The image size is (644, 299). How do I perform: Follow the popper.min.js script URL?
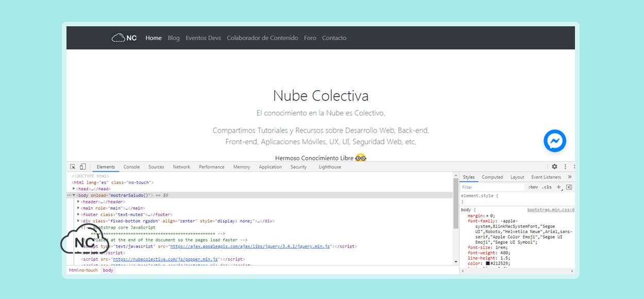point(166,259)
